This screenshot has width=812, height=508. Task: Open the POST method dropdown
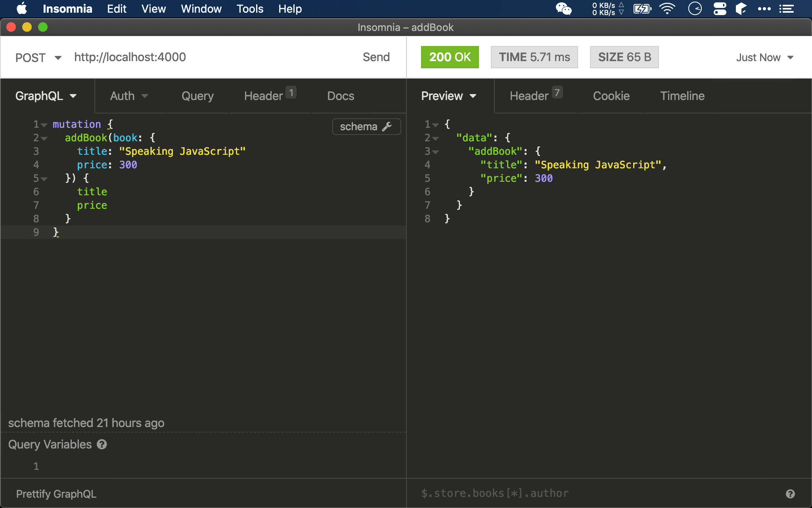coord(38,58)
